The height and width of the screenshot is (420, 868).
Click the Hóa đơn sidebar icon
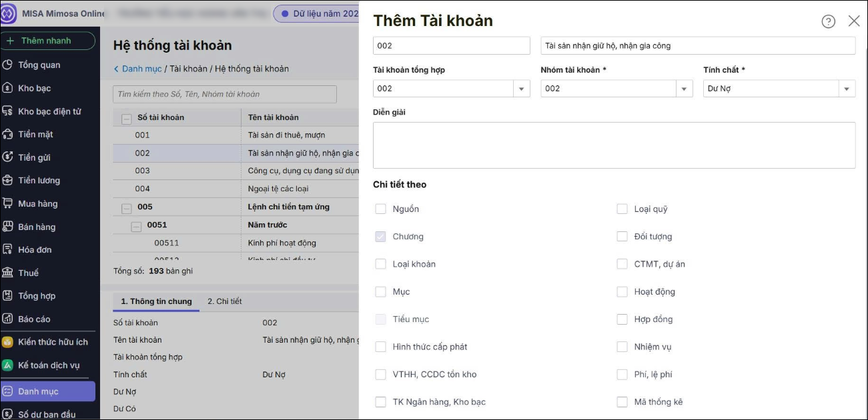[8, 249]
